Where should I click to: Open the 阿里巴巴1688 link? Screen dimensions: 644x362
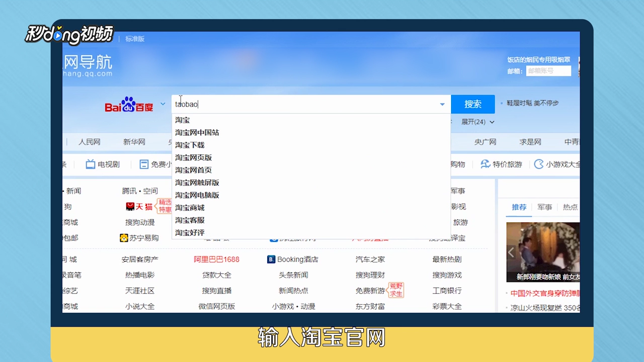point(216,259)
